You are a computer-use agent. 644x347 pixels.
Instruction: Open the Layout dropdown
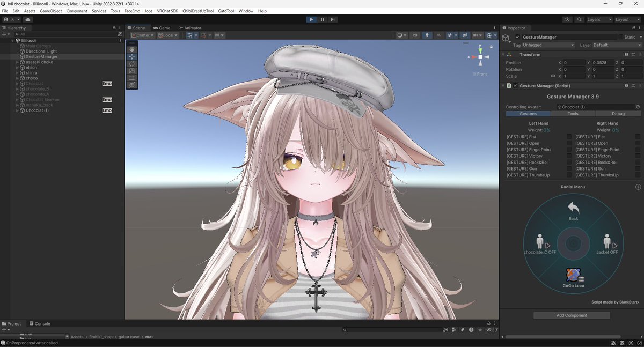[628, 19]
